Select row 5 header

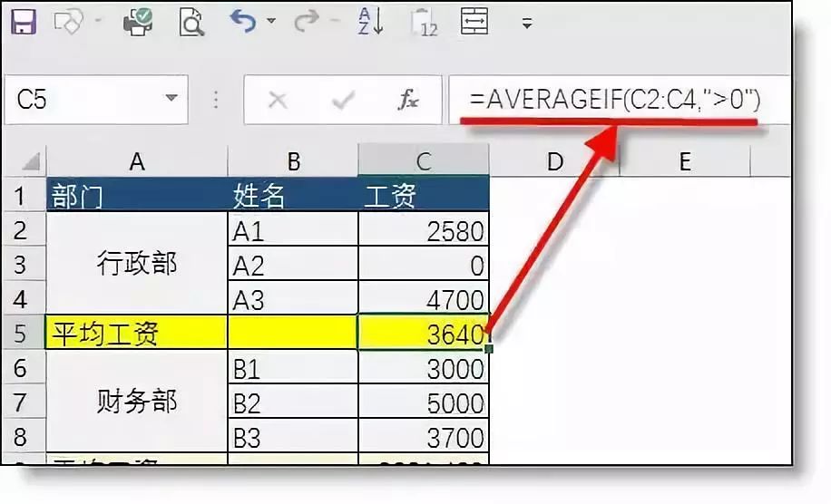tap(24, 334)
